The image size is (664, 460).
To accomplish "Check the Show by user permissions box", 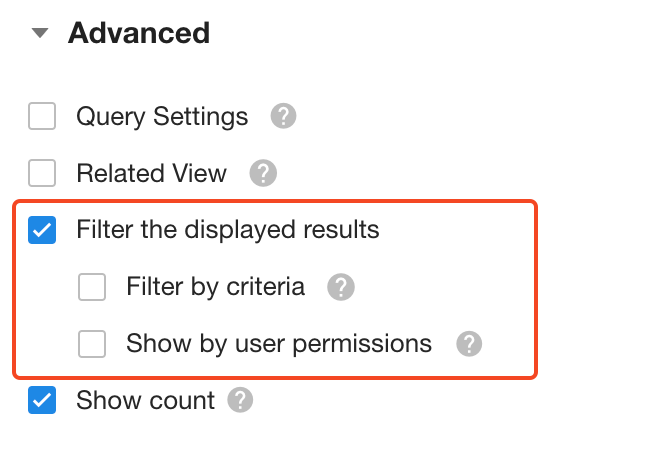I will [x=92, y=345].
